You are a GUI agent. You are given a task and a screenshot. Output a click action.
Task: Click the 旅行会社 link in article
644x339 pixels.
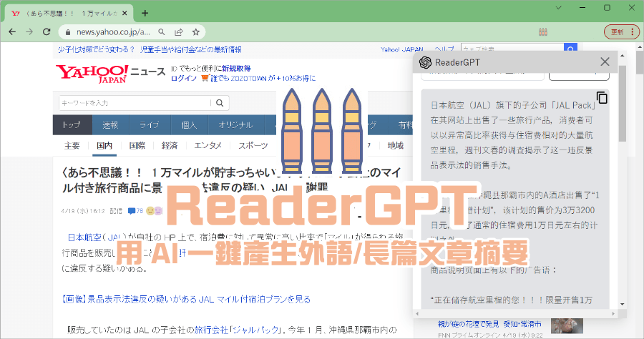click(x=211, y=330)
